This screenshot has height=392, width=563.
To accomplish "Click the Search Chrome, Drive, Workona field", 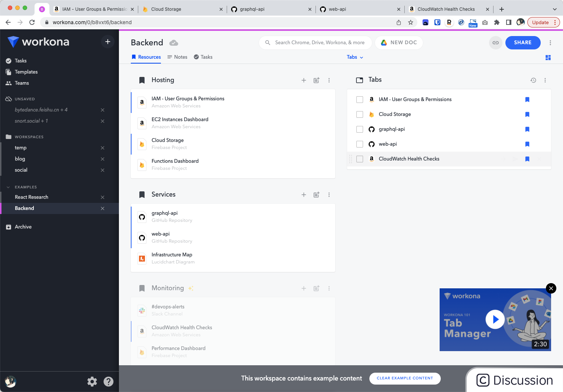I will click(x=315, y=43).
